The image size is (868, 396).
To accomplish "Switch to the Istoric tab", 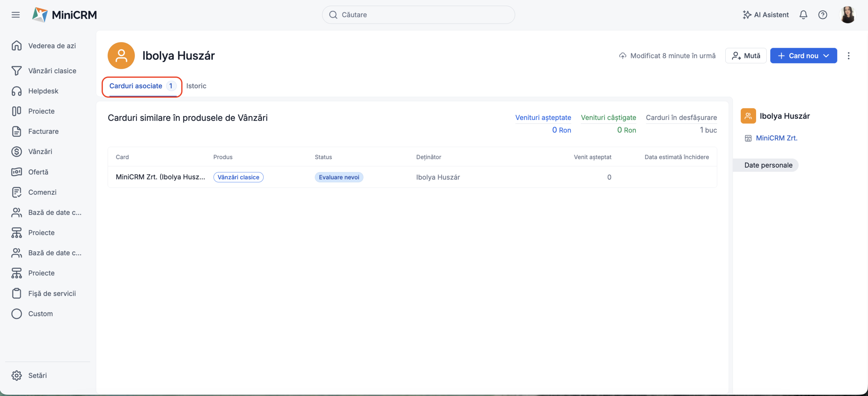I will (x=196, y=86).
